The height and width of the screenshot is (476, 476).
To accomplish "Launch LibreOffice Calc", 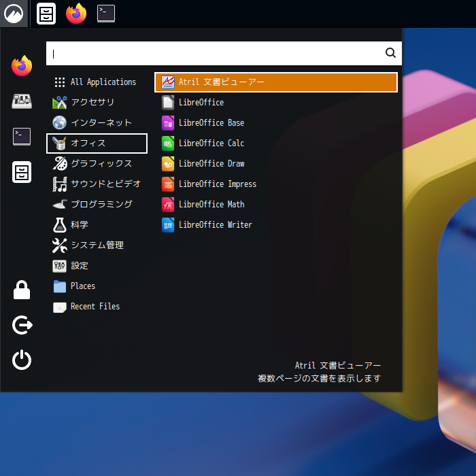I will coord(276,143).
